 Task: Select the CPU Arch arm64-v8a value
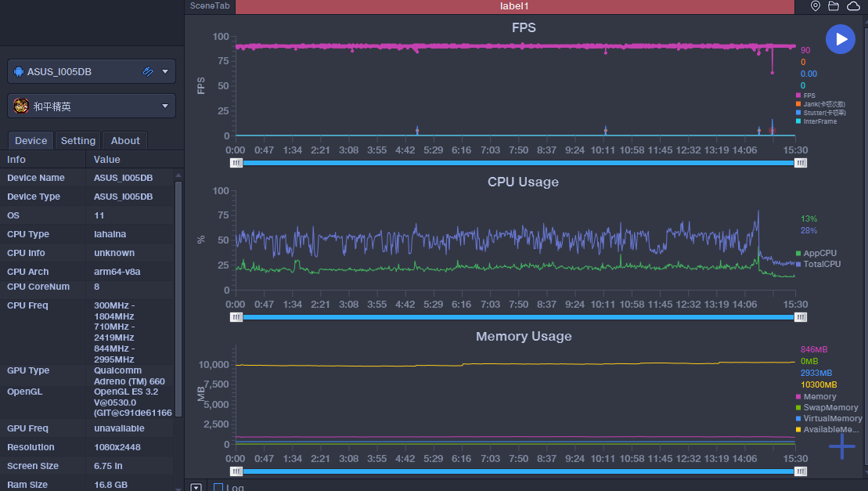pos(117,272)
